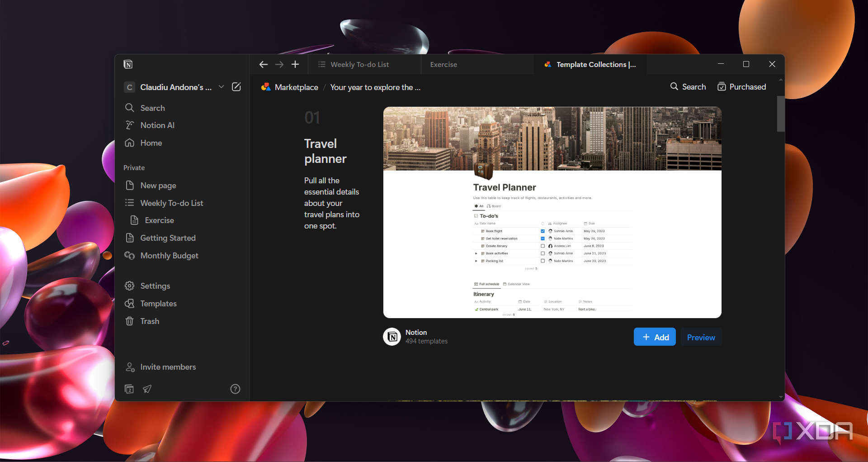Open the Notion creator avatar
This screenshot has height=462, width=868.
[392, 337]
